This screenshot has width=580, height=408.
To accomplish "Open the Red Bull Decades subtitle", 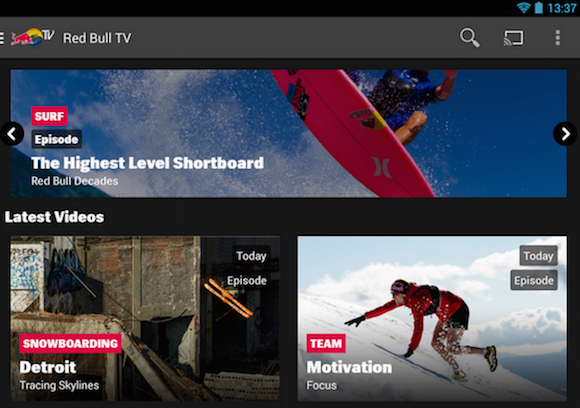I will click(75, 181).
